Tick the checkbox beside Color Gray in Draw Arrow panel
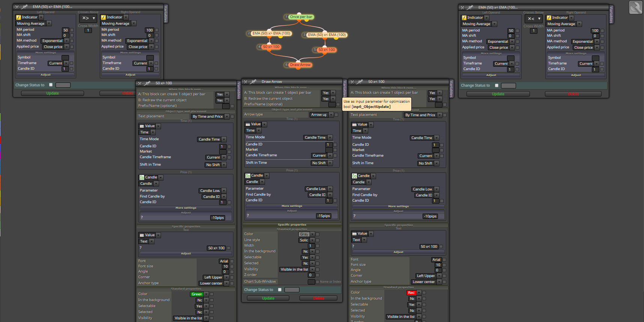Image resolution: width=644 pixels, height=322 pixels. point(317,234)
